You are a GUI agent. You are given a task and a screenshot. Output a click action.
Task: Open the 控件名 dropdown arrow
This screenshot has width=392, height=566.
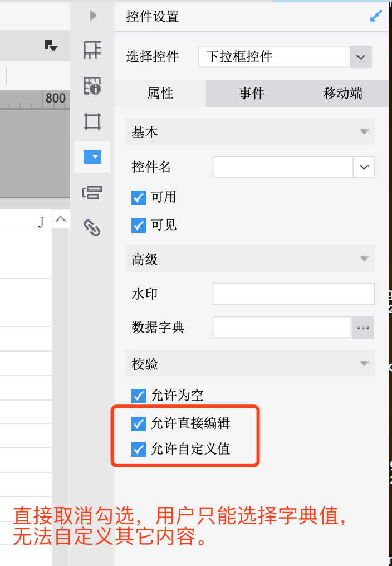364,167
